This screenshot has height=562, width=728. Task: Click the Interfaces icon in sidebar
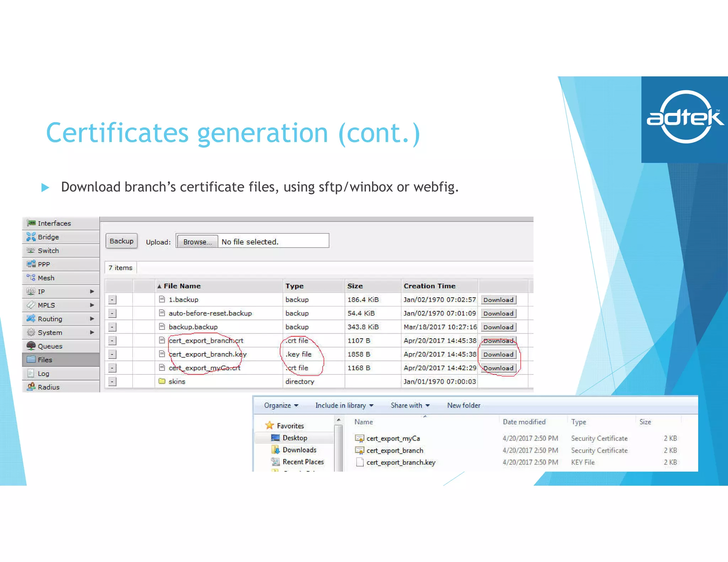click(x=31, y=223)
